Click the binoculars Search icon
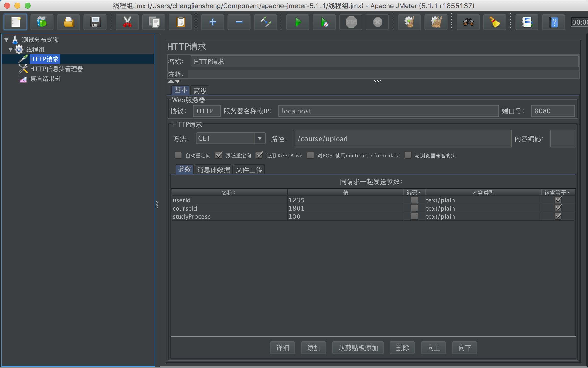The width and height of the screenshot is (588, 368). (x=468, y=22)
